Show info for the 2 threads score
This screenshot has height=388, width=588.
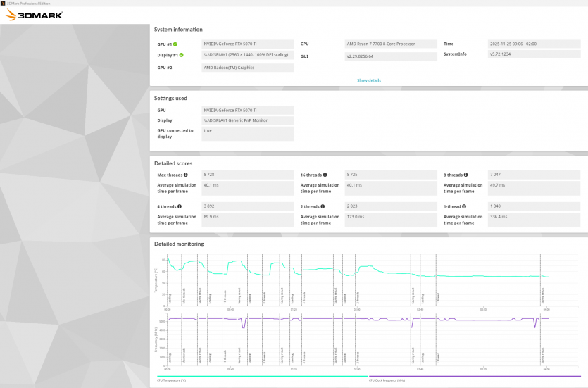pyautogui.click(x=324, y=206)
